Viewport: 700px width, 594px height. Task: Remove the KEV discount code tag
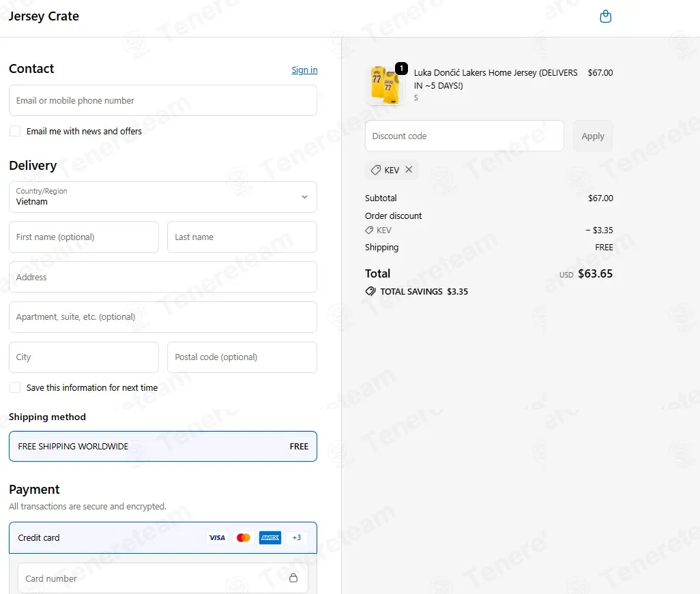coord(409,170)
